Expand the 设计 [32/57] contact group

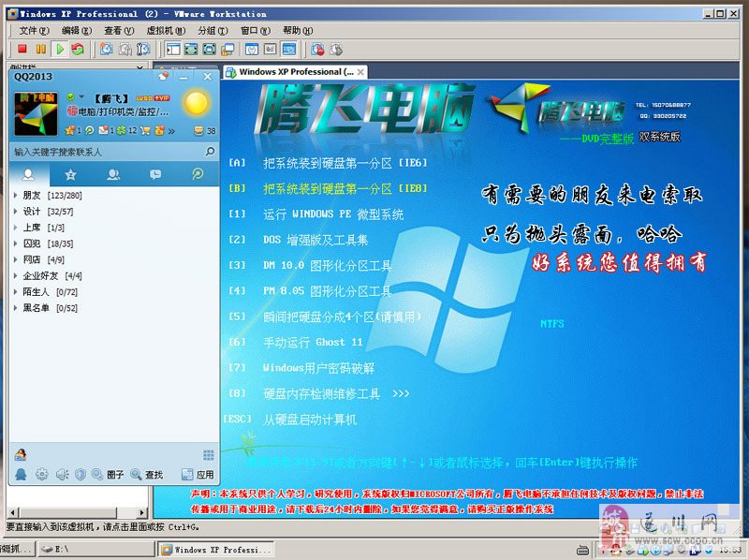[x=15, y=212]
